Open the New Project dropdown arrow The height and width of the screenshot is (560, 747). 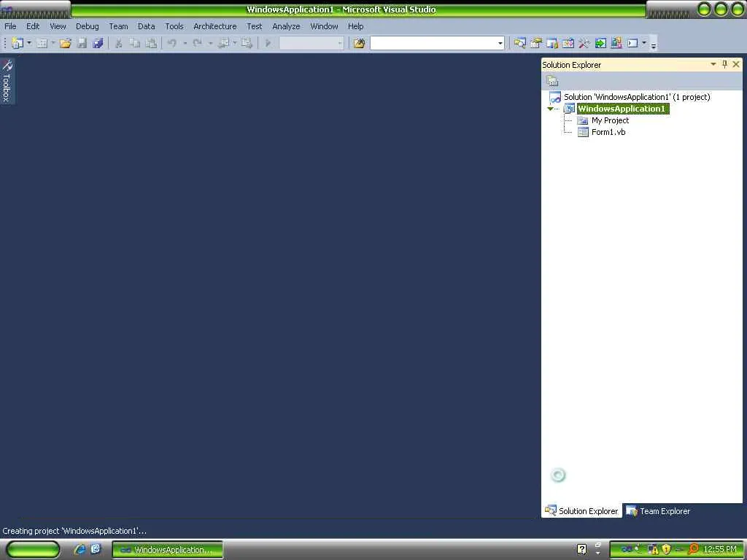(29, 43)
